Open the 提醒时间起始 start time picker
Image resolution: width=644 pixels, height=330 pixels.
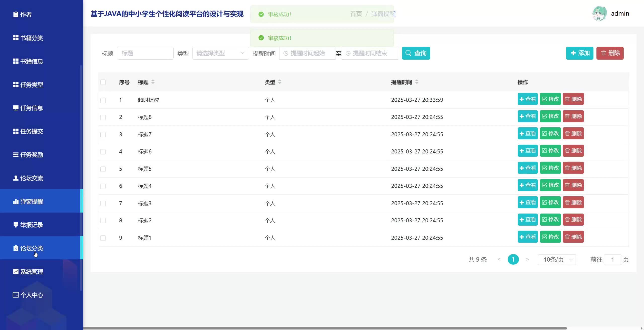[307, 53]
